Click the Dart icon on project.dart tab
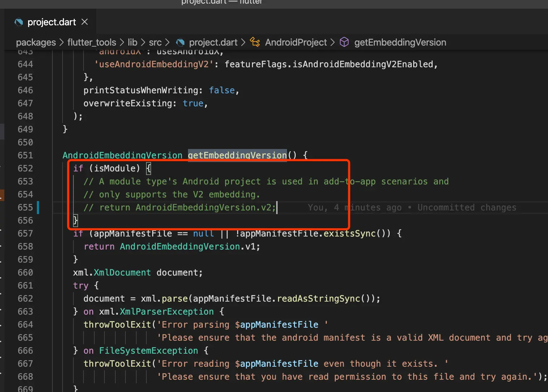The width and height of the screenshot is (548, 392). tap(19, 22)
